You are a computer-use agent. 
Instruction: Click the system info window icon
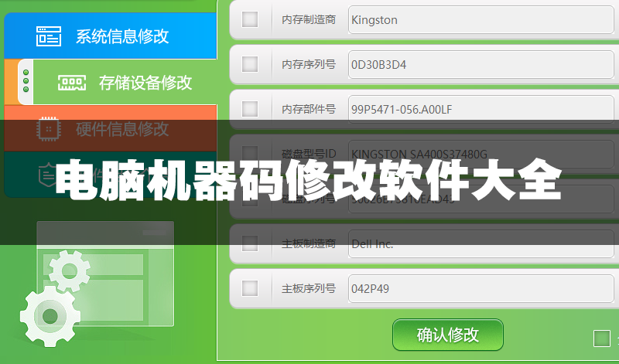(49, 36)
